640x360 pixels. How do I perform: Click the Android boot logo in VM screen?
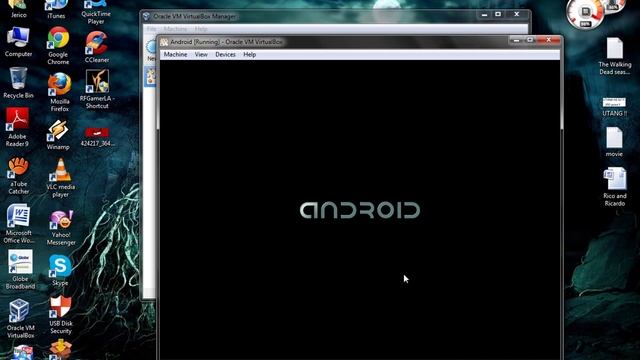click(360, 210)
